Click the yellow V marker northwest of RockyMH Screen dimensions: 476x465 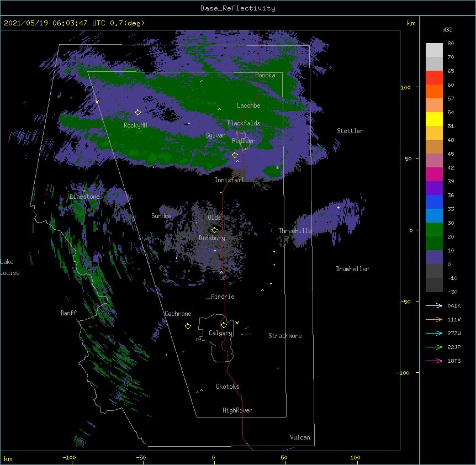[97, 102]
